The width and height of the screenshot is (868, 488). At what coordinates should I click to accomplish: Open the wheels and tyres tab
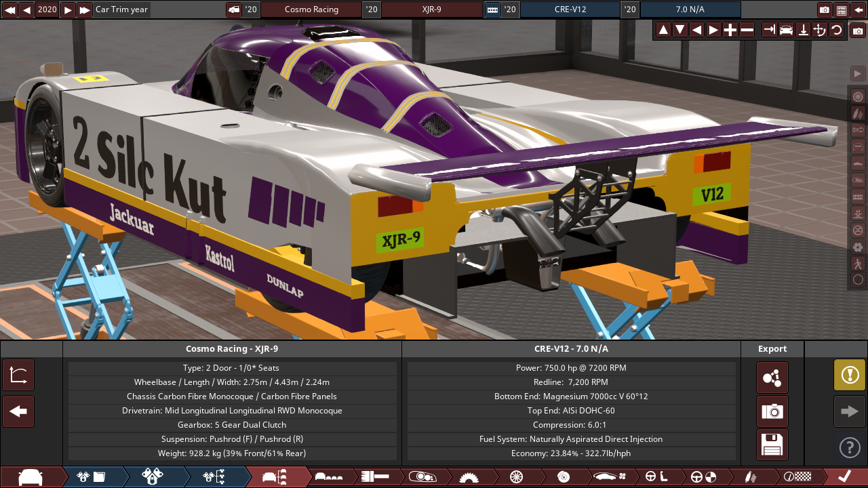pyautogui.click(x=516, y=476)
